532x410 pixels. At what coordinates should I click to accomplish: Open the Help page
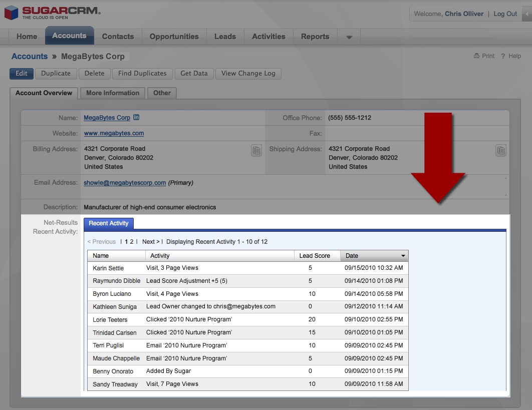pyautogui.click(x=511, y=56)
